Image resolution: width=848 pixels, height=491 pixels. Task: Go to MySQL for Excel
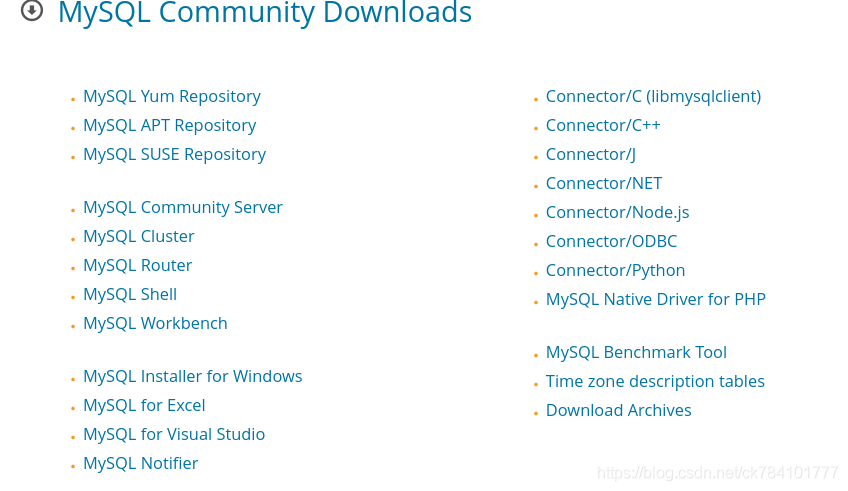pyautogui.click(x=144, y=406)
